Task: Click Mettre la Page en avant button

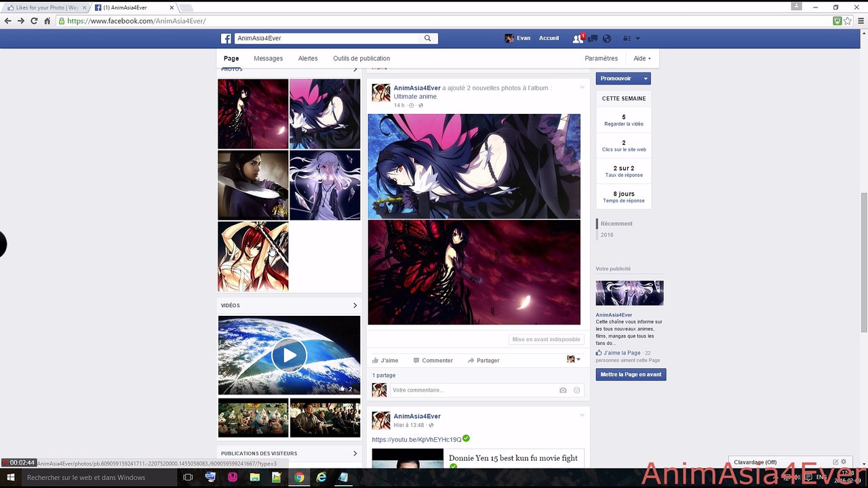Action: click(631, 374)
